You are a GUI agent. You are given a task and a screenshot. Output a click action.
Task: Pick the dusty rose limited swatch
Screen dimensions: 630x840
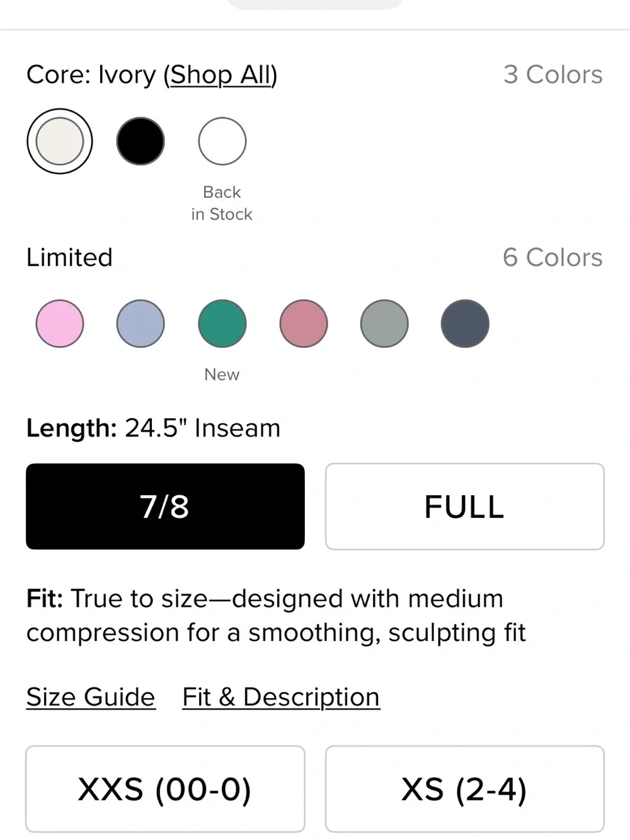pyautogui.click(x=304, y=323)
